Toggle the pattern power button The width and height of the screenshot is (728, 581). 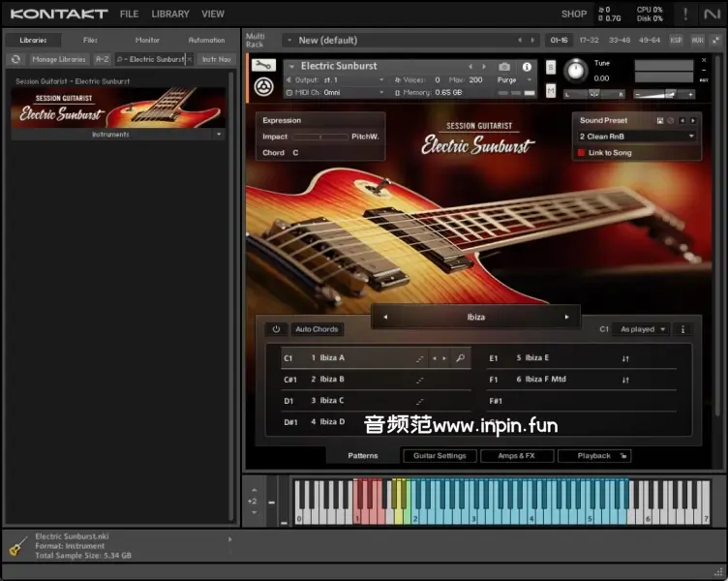[276, 329]
